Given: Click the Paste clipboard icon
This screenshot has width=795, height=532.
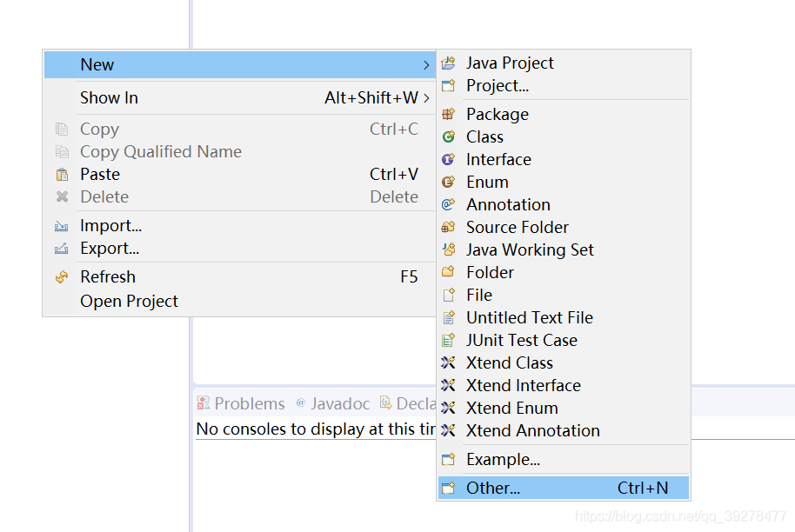Looking at the screenshot, I should pyautogui.click(x=62, y=175).
